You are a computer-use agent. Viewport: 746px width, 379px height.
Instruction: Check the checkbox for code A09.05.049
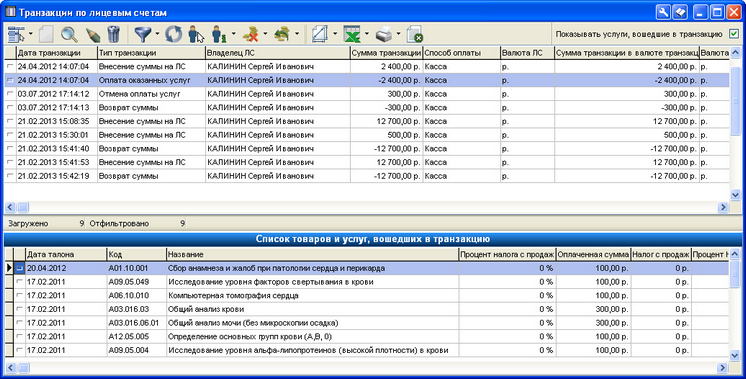pyautogui.click(x=20, y=282)
